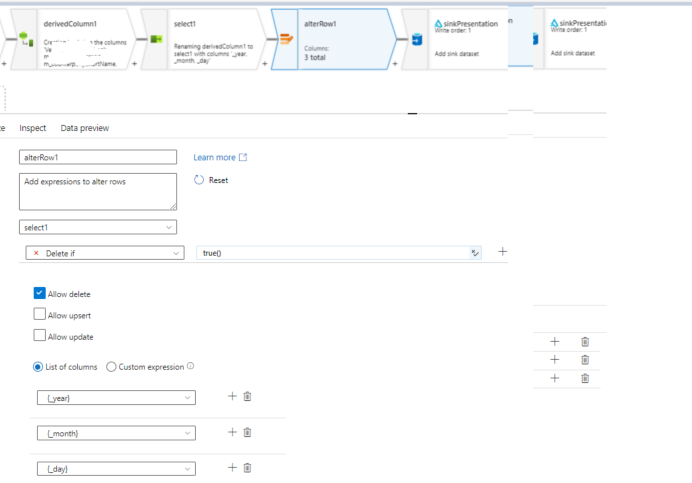Click the '3 total' columns text

315,57
